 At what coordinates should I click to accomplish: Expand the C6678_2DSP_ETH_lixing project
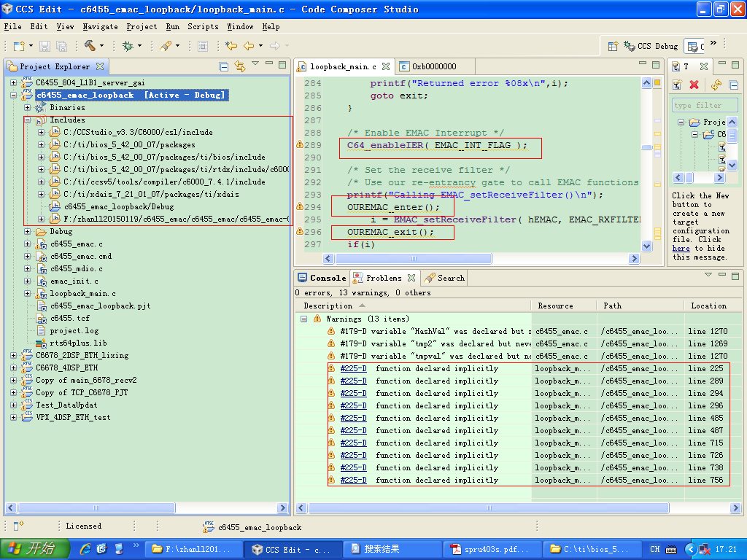coord(13,355)
